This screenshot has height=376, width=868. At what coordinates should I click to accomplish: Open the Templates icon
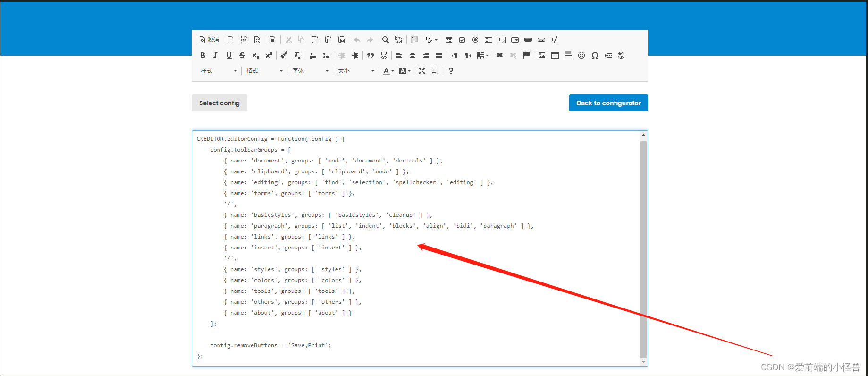[x=272, y=40]
